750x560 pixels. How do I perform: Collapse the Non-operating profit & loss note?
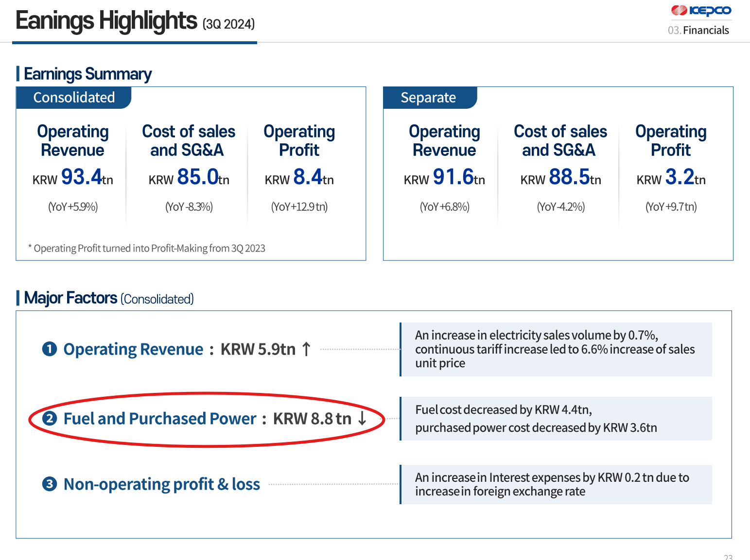[556, 484]
